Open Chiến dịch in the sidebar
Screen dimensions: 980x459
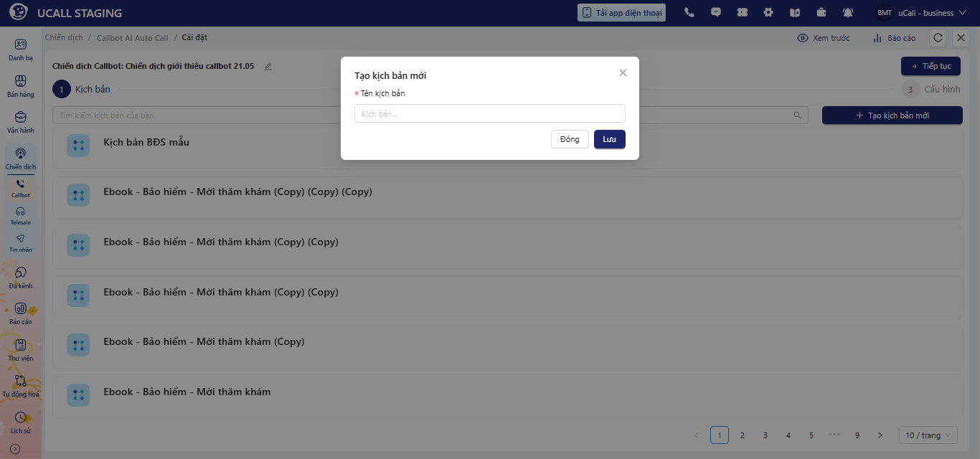[21, 158]
